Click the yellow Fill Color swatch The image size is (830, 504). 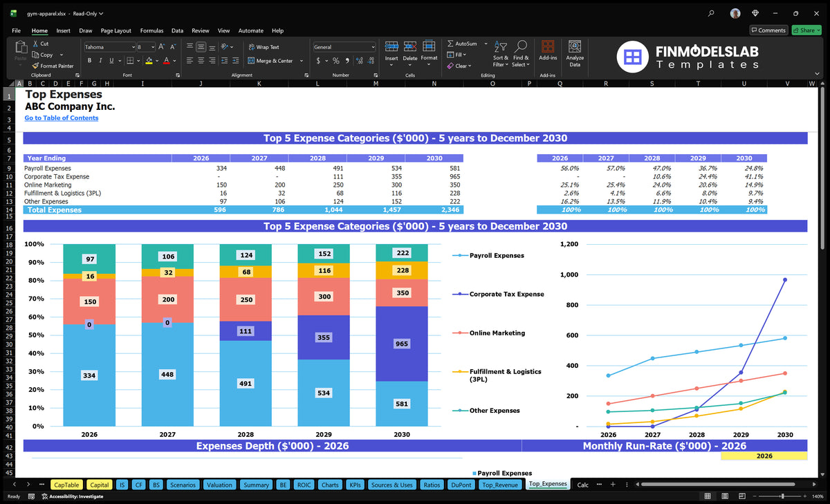point(149,61)
